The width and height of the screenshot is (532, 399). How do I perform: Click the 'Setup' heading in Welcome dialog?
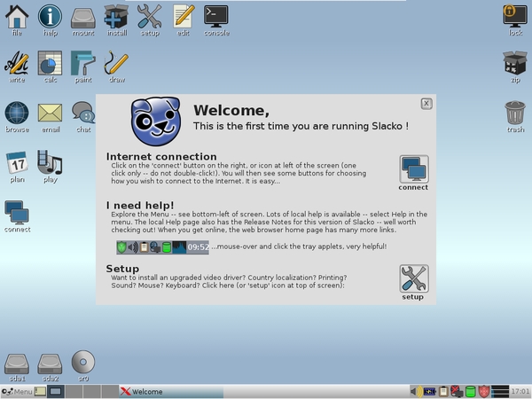122,269
